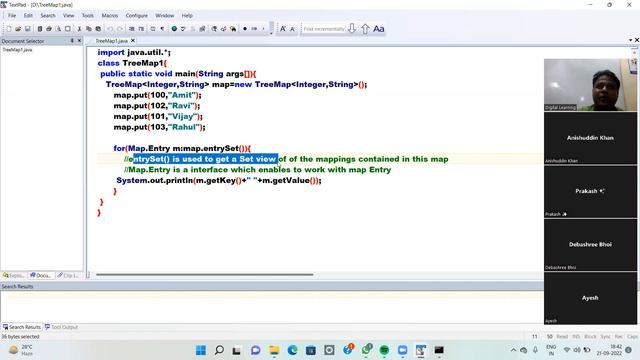The height and width of the screenshot is (360, 640).
Task: Open weather widget showing 28°C
Action: click(20, 350)
